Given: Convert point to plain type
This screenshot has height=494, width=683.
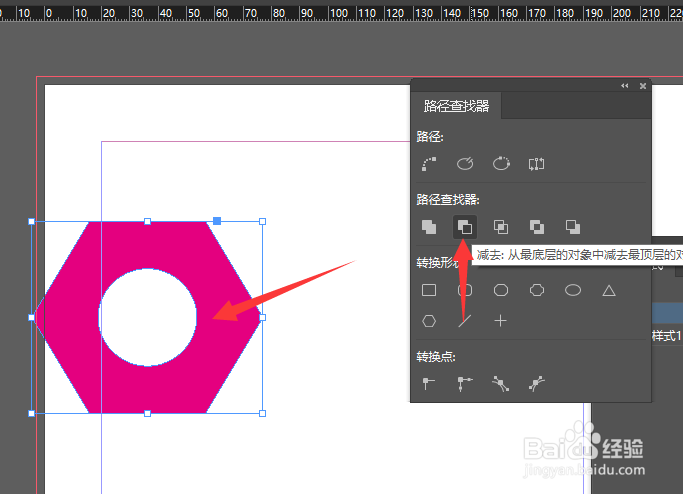Looking at the screenshot, I should pos(429,384).
